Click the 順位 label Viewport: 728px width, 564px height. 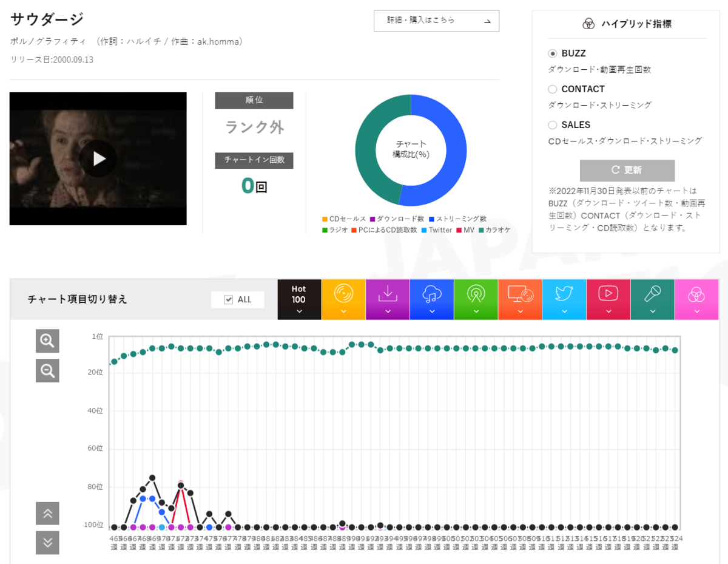point(254,100)
